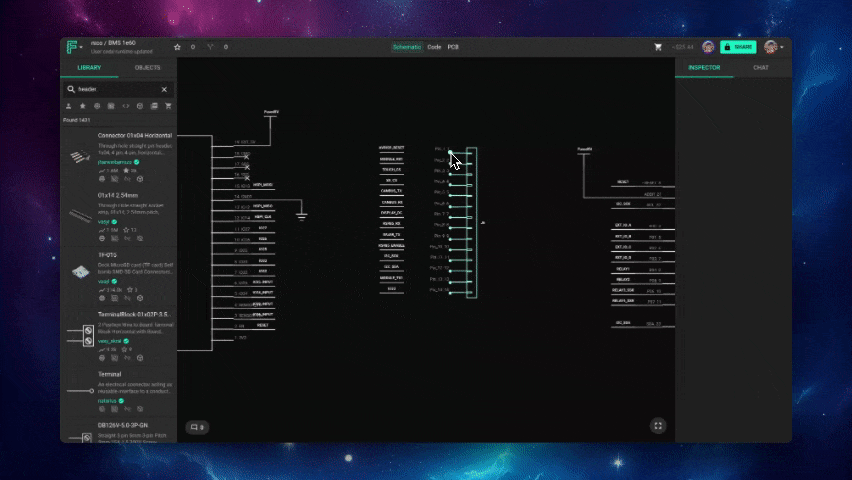The width and height of the screenshot is (852, 480).
Task: Switch to the Schematic view
Action: pos(406,47)
